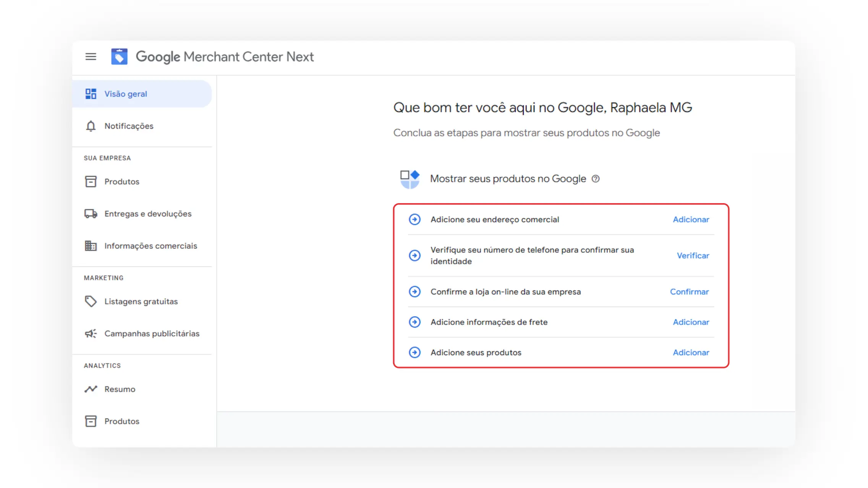The height and width of the screenshot is (488, 868).
Task: Click Adicionar for endereço comercial
Action: (690, 219)
